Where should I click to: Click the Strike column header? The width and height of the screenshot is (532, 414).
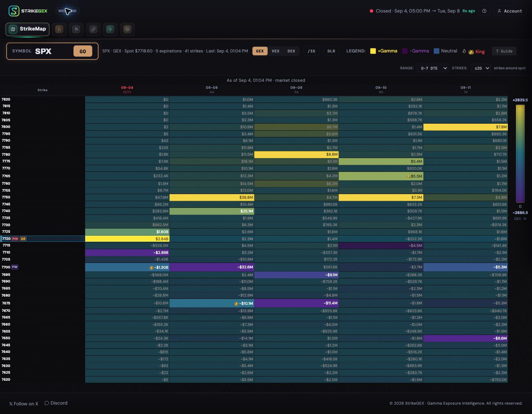point(43,90)
